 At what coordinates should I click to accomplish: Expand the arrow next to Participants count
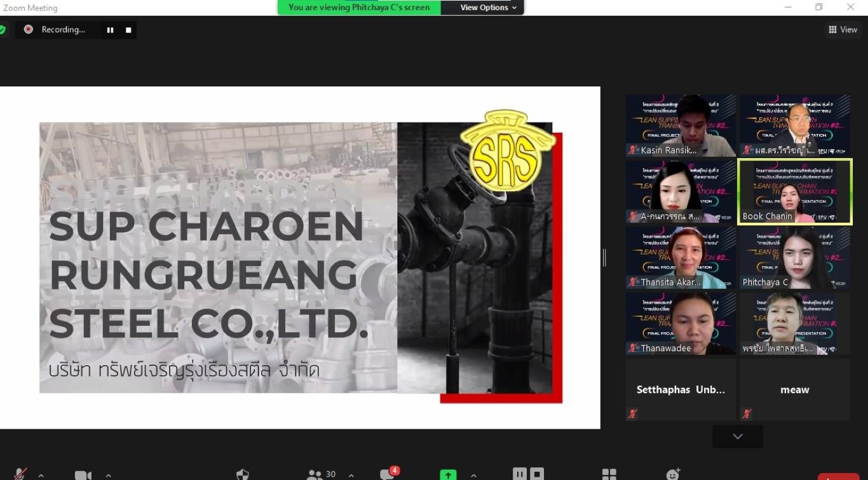tap(351, 475)
